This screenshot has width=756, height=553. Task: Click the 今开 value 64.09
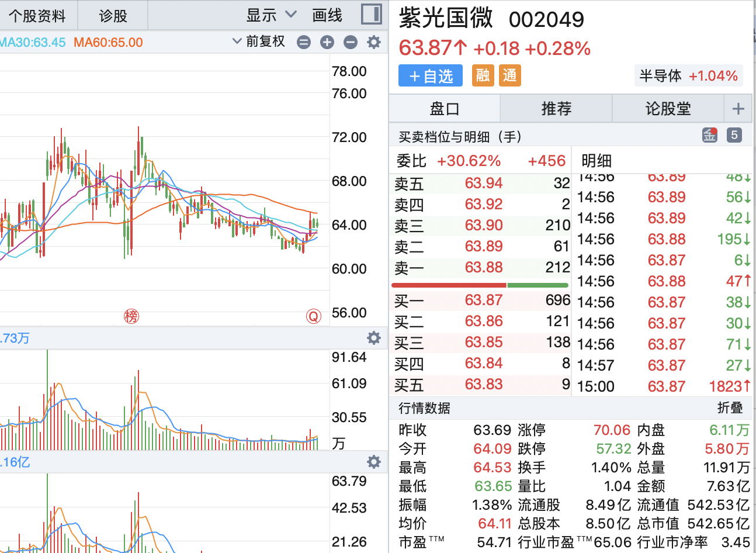pyautogui.click(x=493, y=449)
